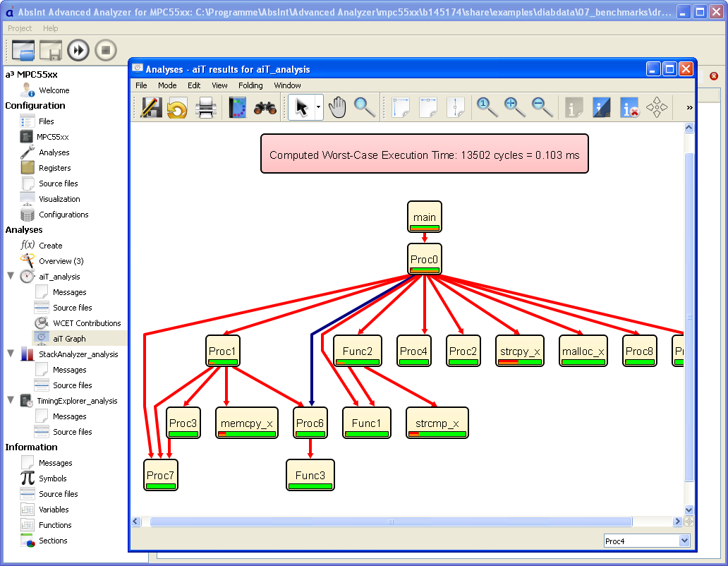728x566 pixels.
Task: Click the zoom in magnifier icon
Action: [x=514, y=108]
